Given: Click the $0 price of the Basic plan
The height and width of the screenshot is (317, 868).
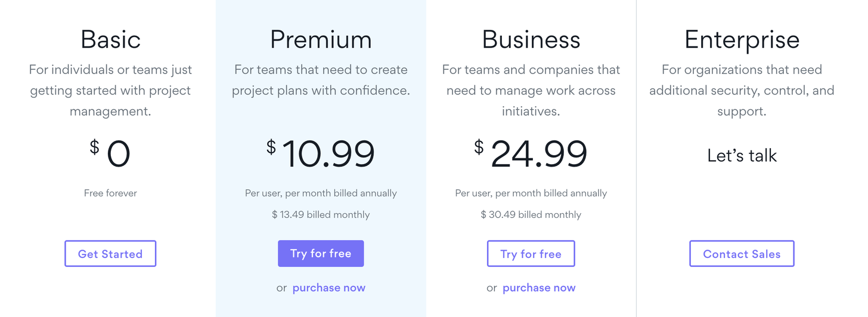Looking at the screenshot, I should [x=111, y=153].
